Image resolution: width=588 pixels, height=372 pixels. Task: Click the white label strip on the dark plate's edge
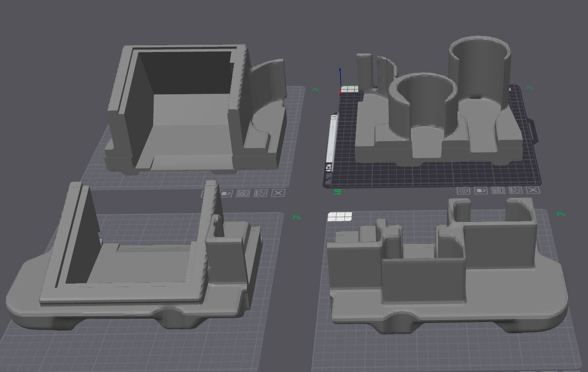click(332, 138)
